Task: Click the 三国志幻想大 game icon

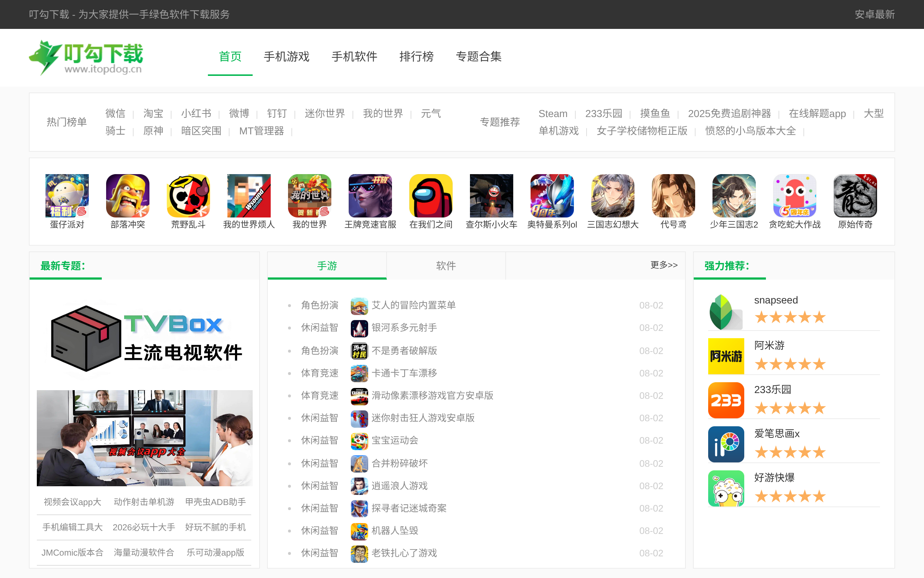Action: click(x=613, y=196)
